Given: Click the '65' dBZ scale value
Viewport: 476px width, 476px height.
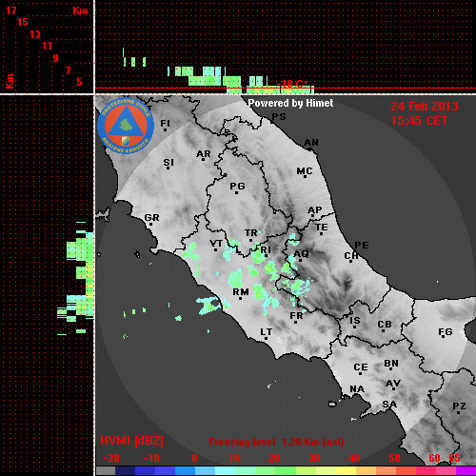Looking at the screenshot, I should click(454, 458).
